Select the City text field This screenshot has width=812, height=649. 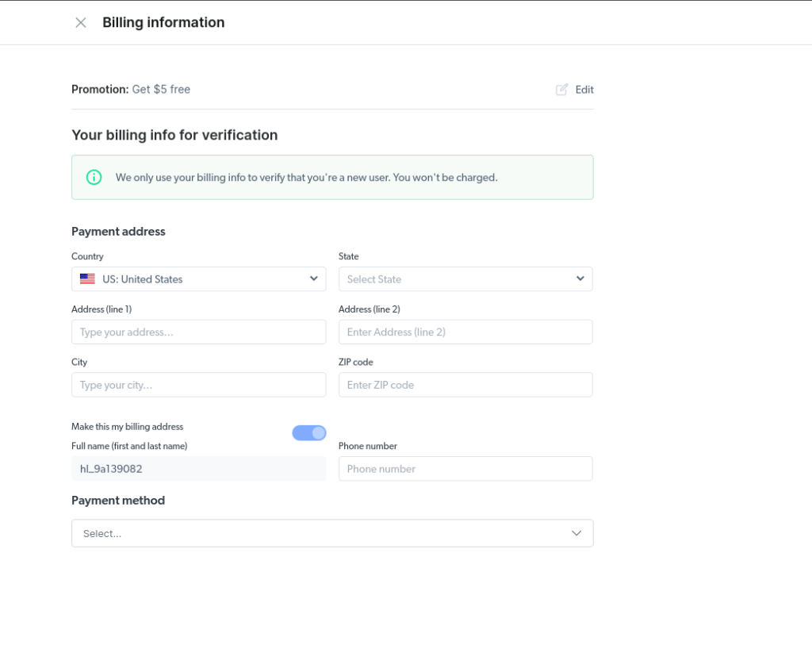click(x=198, y=385)
